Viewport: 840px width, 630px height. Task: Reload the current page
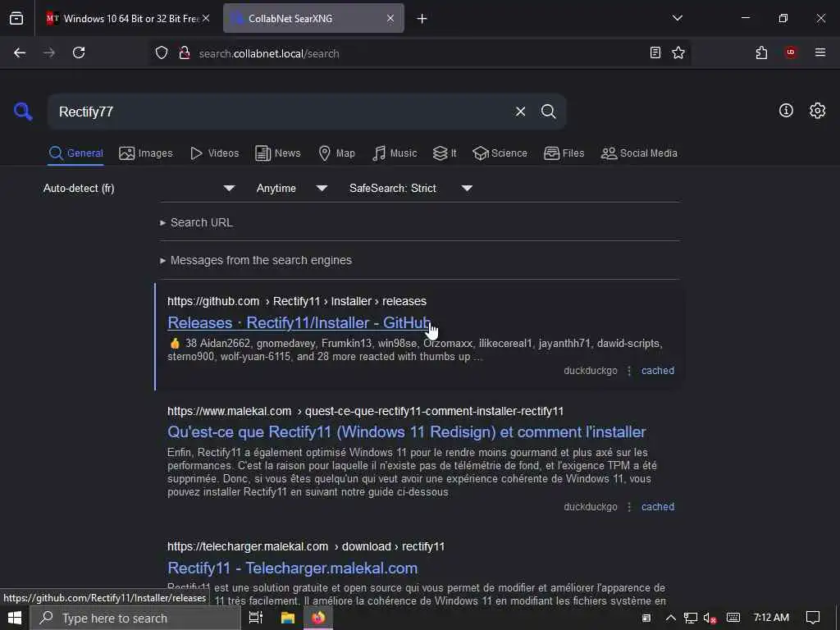click(79, 52)
